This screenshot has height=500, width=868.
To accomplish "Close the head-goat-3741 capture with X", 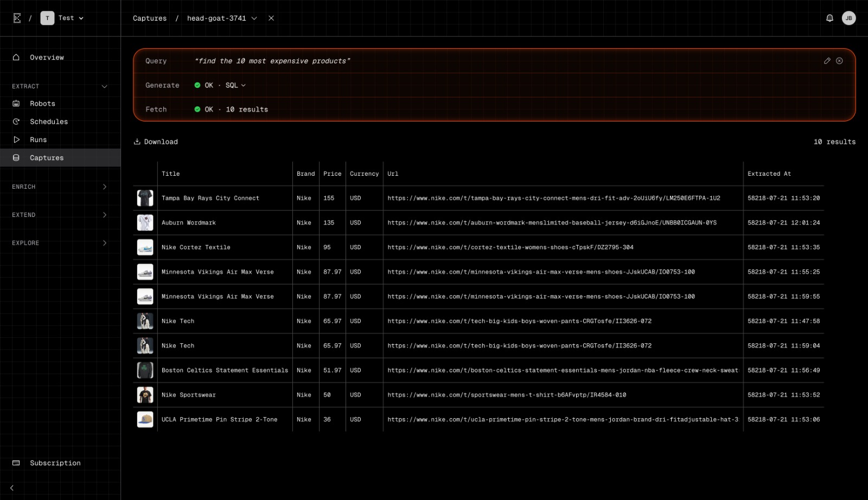I will 271,18.
